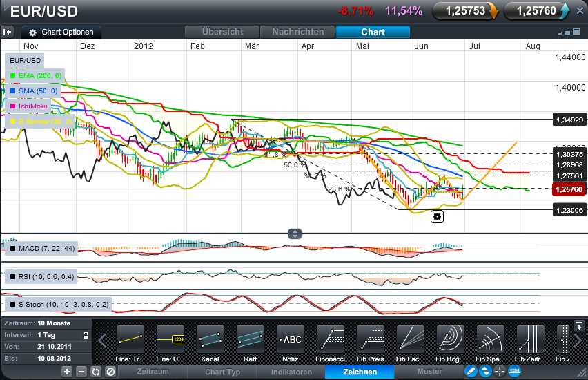Screen dimensions: 588x380
Task: Refresh the chart with reload icon
Action: [x=96, y=372]
